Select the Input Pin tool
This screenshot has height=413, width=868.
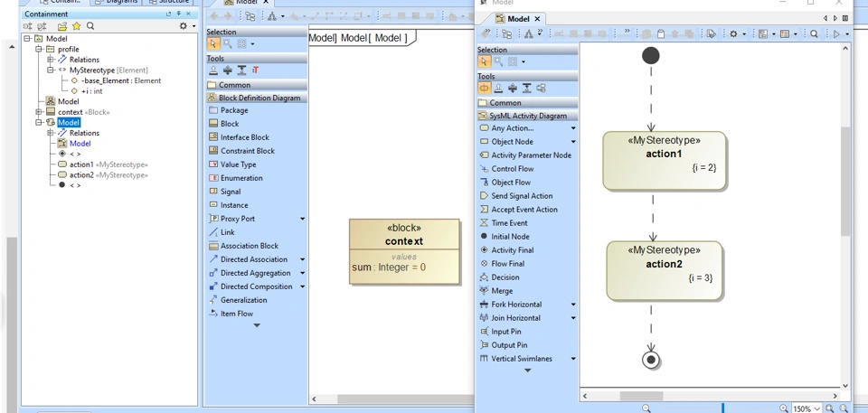(506, 332)
